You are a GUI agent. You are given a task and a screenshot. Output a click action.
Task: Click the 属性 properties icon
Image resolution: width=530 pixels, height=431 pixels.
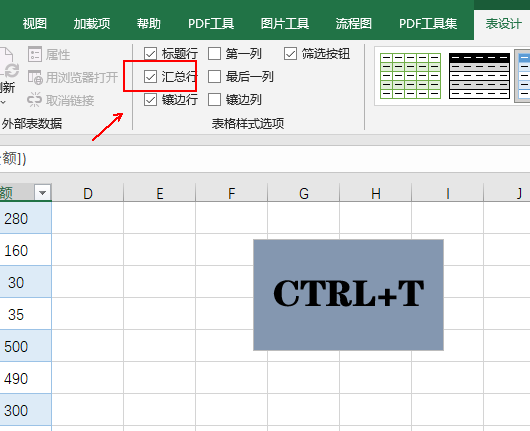pyautogui.click(x=35, y=54)
